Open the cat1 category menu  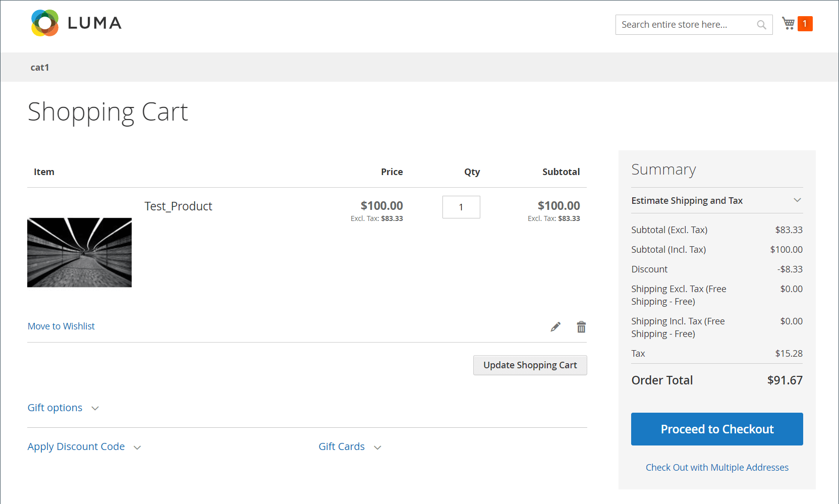[x=40, y=68]
